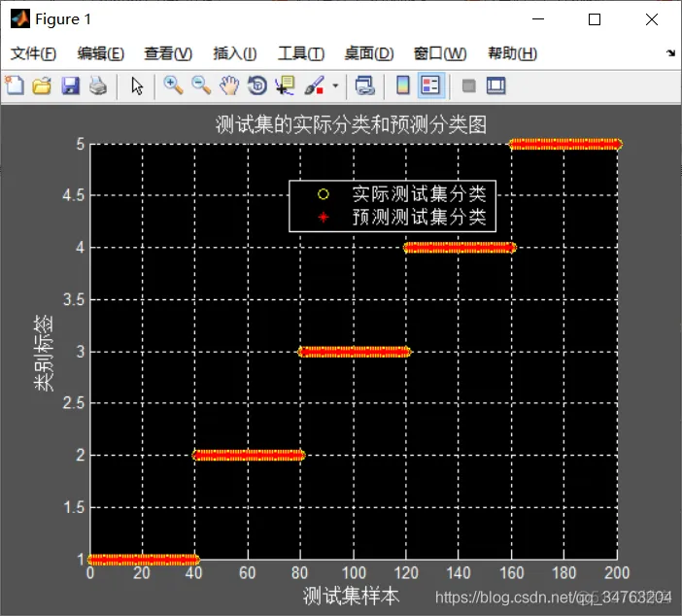Minimize the Figure 1 window

point(538,19)
